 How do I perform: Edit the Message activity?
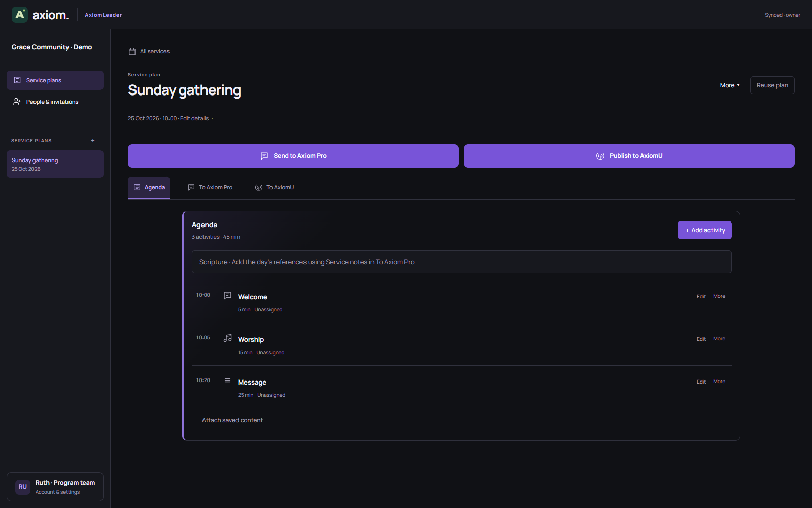(x=701, y=382)
